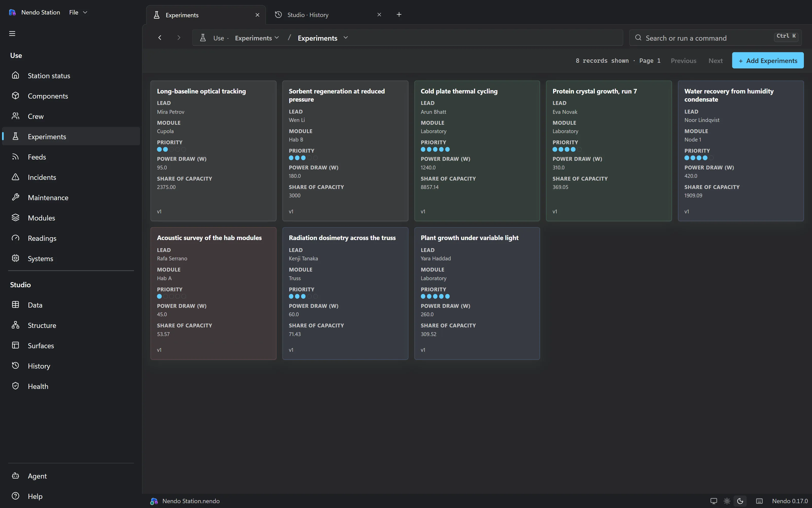Open the File menu dropdown
The image size is (812, 508).
[78, 12]
